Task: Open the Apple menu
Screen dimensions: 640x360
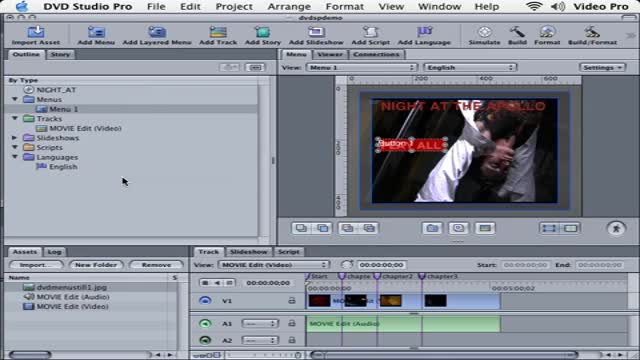Action: tap(22, 7)
